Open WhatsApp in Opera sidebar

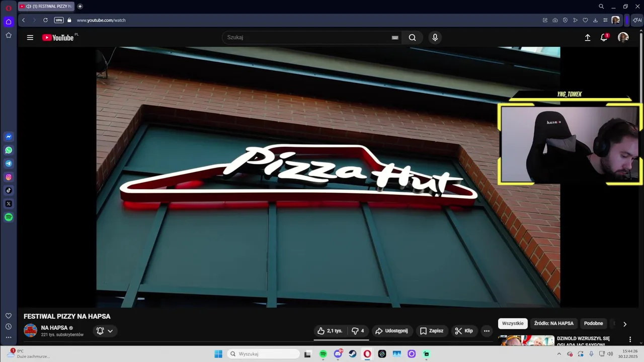pos(9,150)
